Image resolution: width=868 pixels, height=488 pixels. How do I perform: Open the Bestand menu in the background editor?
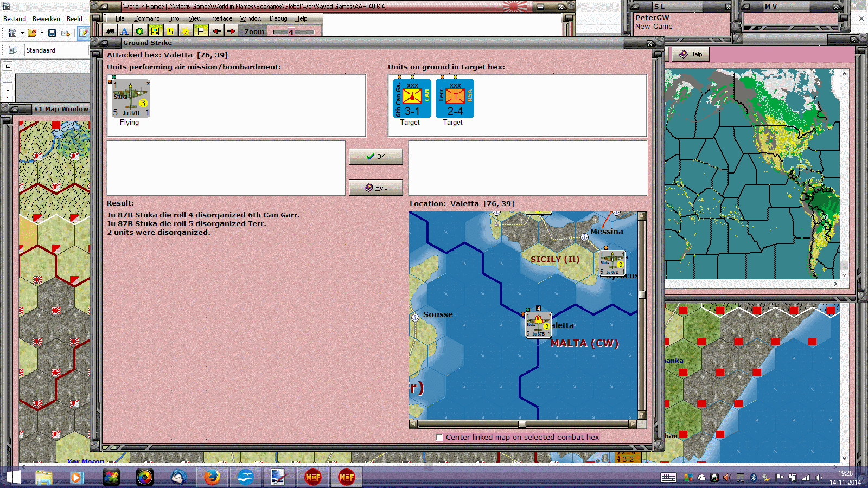click(x=15, y=19)
